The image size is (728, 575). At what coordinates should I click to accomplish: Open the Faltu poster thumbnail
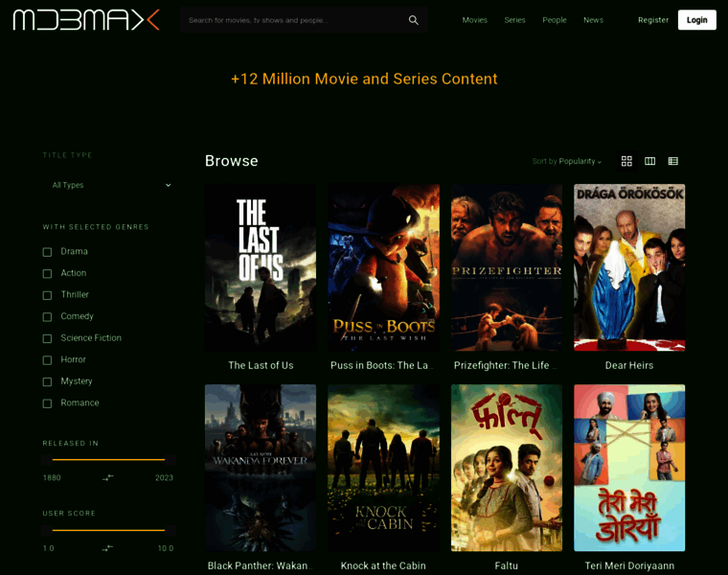pyautogui.click(x=507, y=468)
